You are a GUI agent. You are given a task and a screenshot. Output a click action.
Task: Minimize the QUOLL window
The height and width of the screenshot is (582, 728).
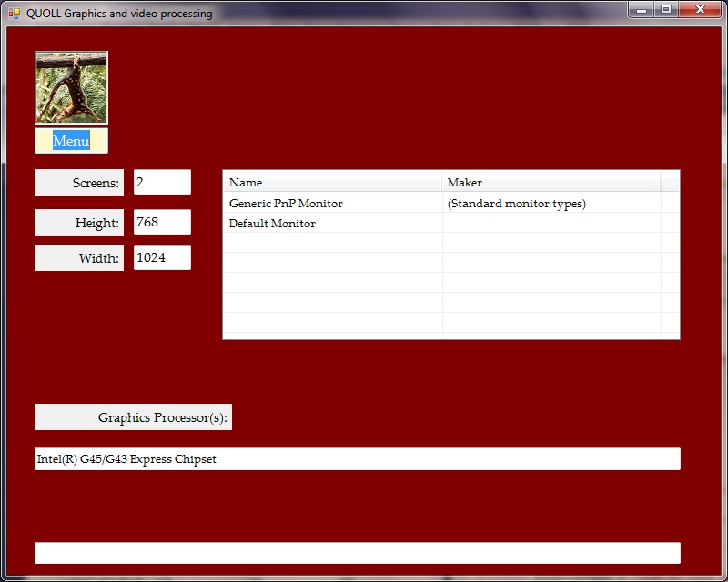point(642,9)
